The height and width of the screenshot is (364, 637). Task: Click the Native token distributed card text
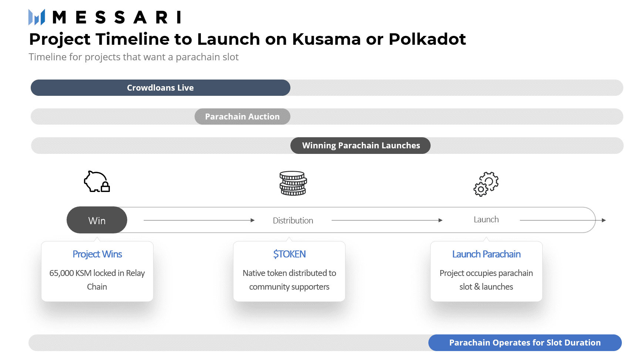pos(289,280)
